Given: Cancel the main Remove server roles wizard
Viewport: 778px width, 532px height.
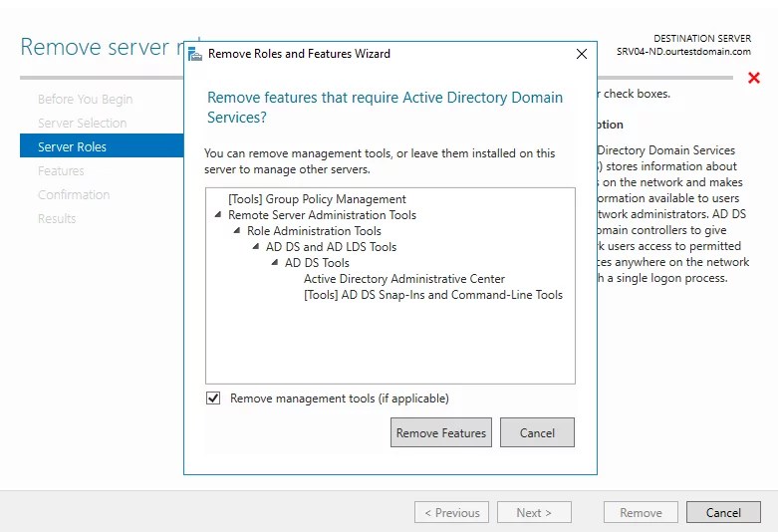Looking at the screenshot, I should coord(723,512).
